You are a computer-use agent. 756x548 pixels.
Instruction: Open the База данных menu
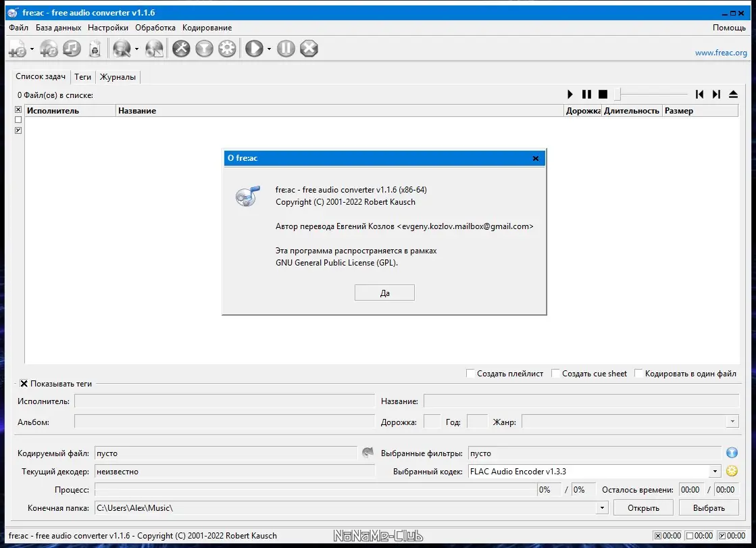coord(58,28)
